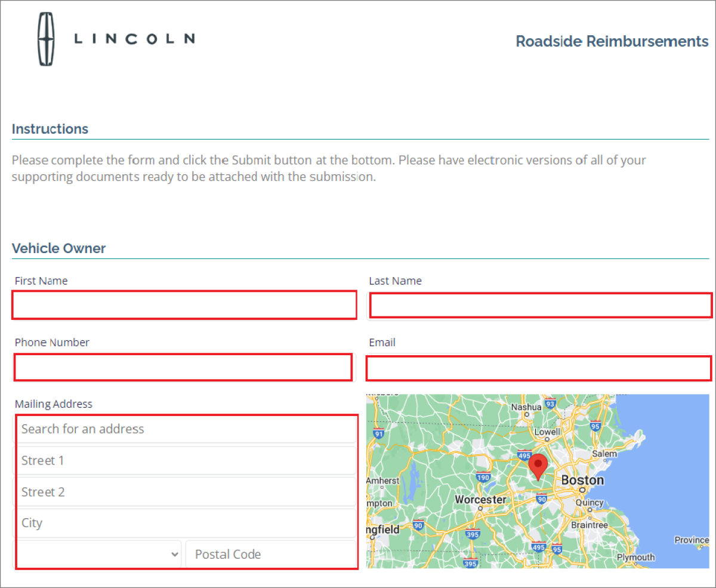The height and width of the screenshot is (588, 716).
Task: Click the Last Name input field
Action: 541,305
